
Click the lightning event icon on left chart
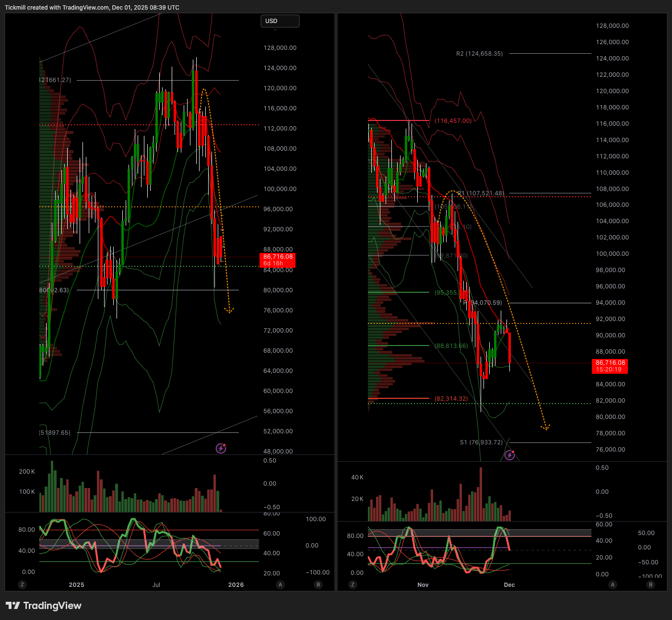pos(221,449)
